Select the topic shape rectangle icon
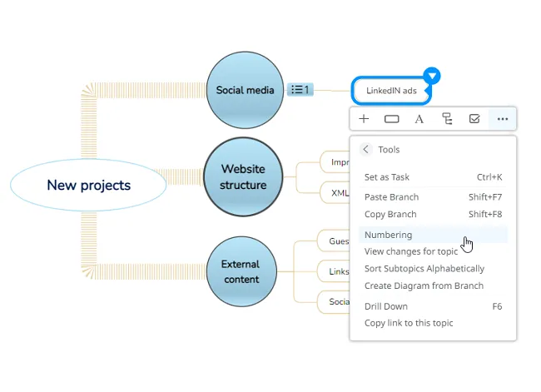541x392 pixels. tap(391, 119)
